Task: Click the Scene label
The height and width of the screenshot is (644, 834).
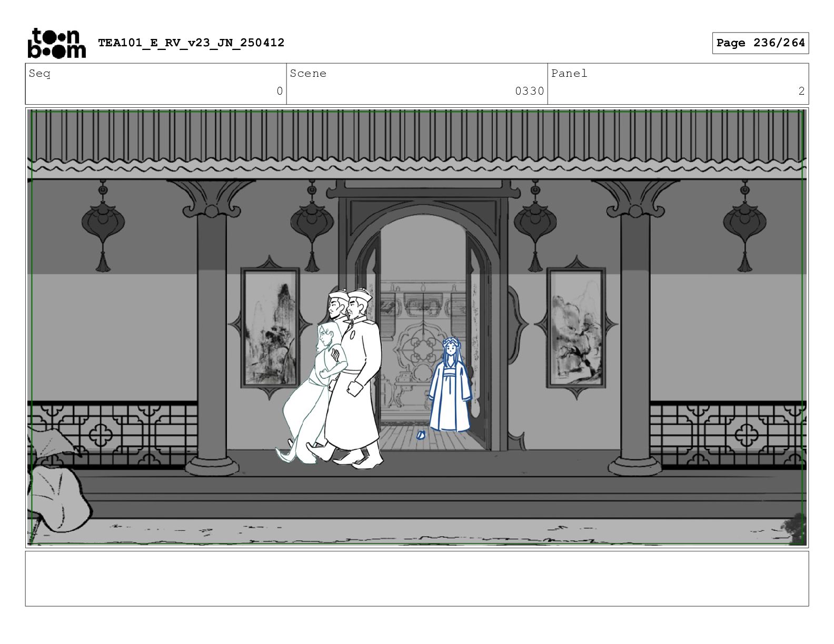Action: (308, 74)
